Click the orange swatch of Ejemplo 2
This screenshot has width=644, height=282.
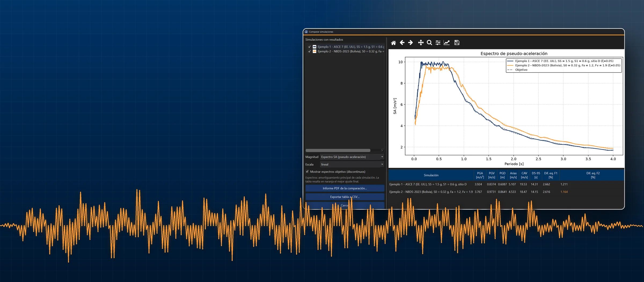(314, 51)
